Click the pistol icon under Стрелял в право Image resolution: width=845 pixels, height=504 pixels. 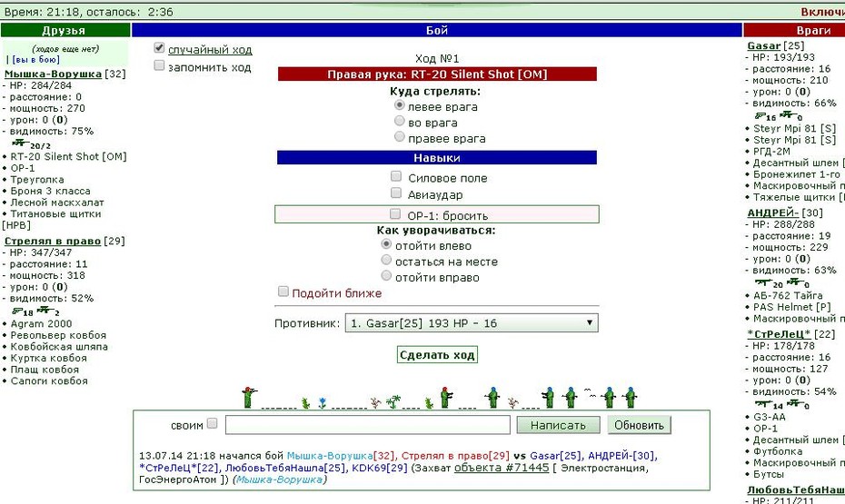pos(16,311)
